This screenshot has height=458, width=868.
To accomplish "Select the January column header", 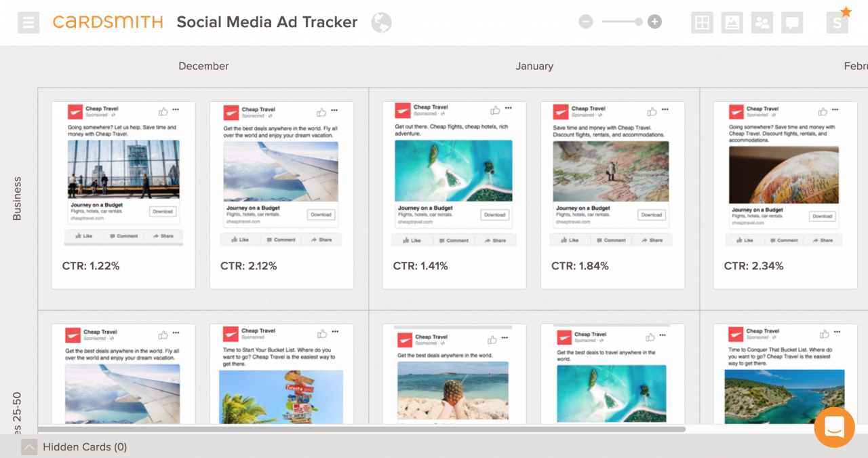I will click(534, 66).
